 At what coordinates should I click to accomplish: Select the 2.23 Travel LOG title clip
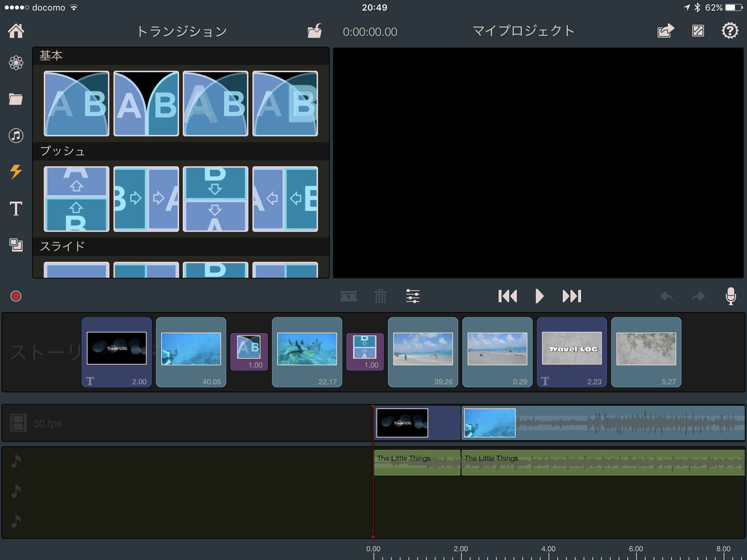pyautogui.click(x=572, y=352)
